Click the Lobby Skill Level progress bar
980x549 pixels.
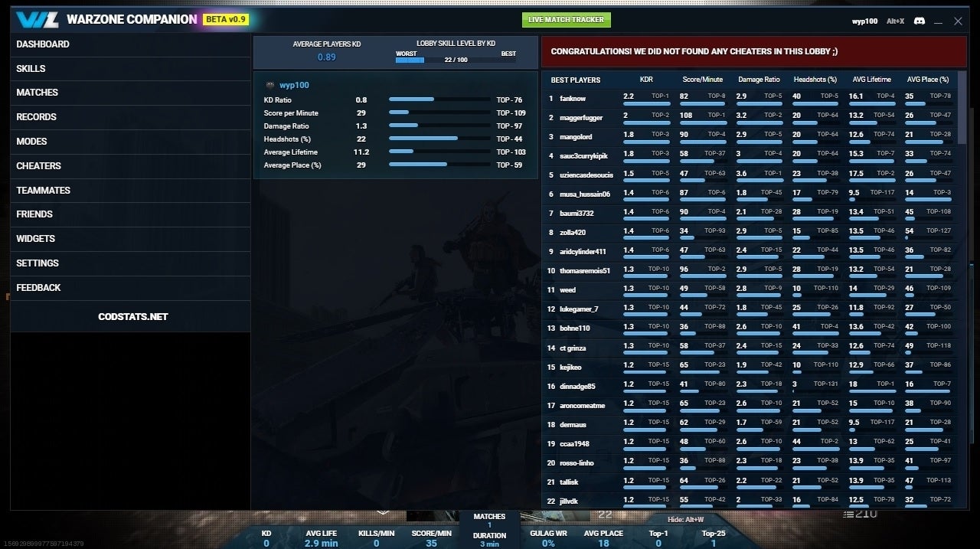[455, 60]
